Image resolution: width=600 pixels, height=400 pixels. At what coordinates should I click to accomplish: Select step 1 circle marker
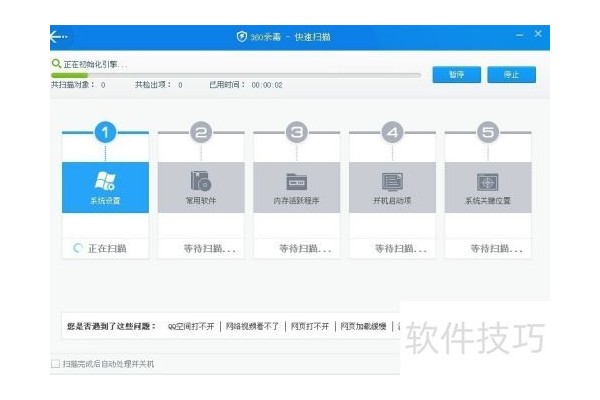pos(106,132)
